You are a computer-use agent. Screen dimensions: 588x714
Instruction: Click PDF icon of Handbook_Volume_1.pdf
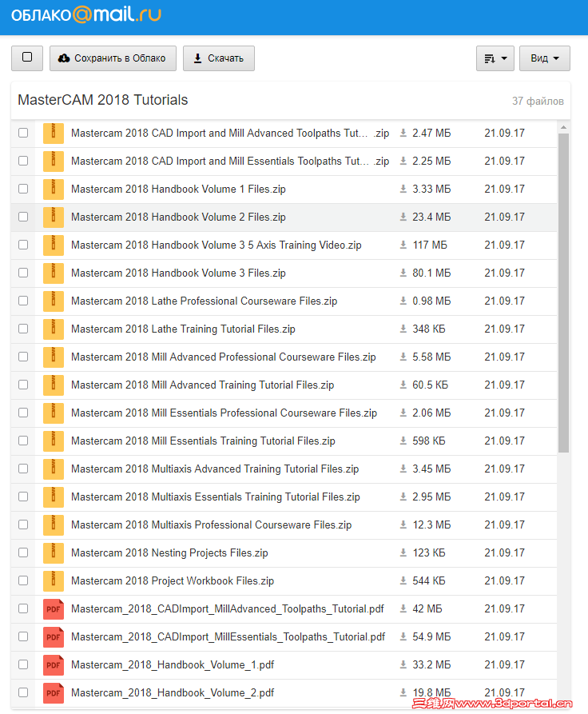point(54,665)
